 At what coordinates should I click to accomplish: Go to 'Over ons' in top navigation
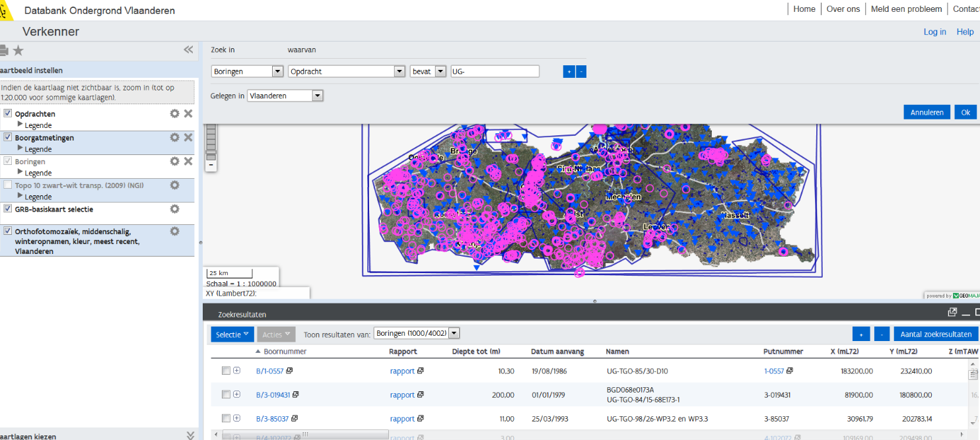(x=843, y=9)
